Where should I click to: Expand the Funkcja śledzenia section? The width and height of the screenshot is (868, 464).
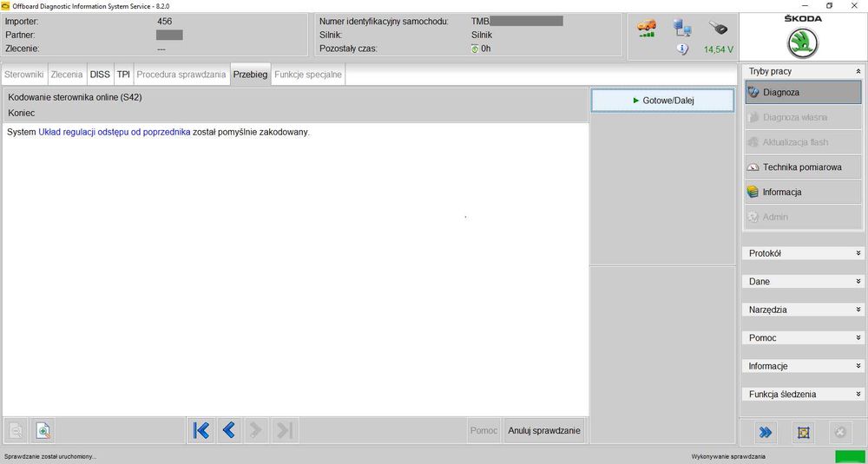click(802, 395)
